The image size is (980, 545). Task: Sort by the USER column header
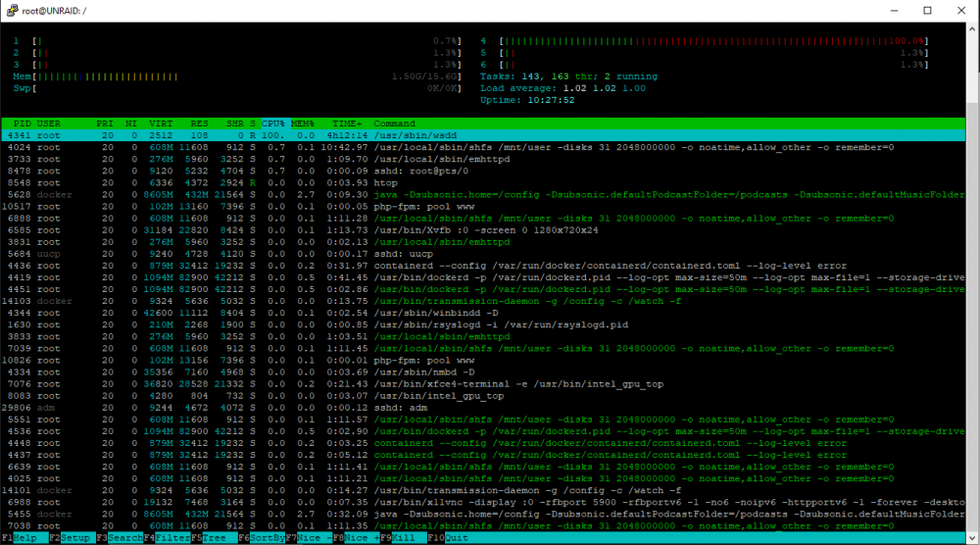(x=48, y=124)
